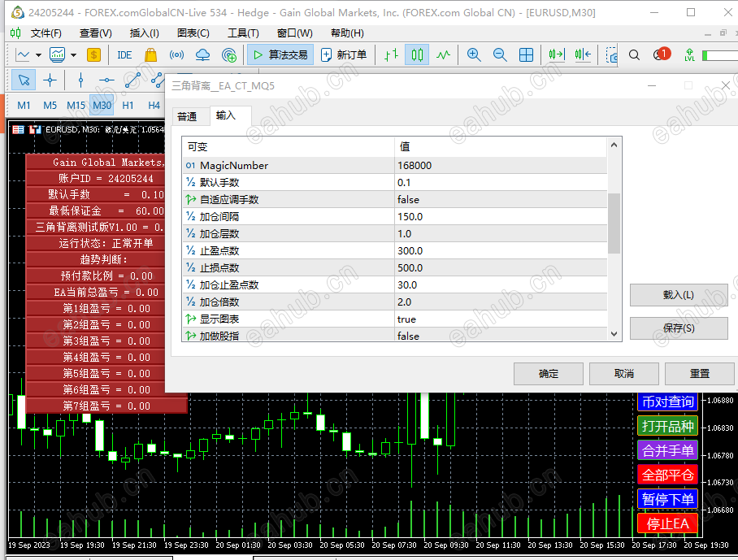The width and height of the screenshot is (738, 560).
Task: Tile windows with the grid icon
Action: [x=526, y=55]
